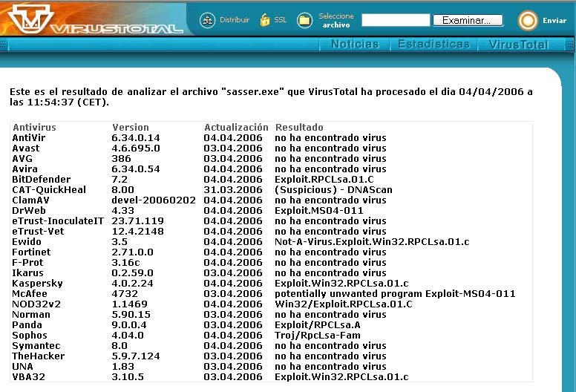
Task: Select the NOD32v2 row name
Action: 36,304
